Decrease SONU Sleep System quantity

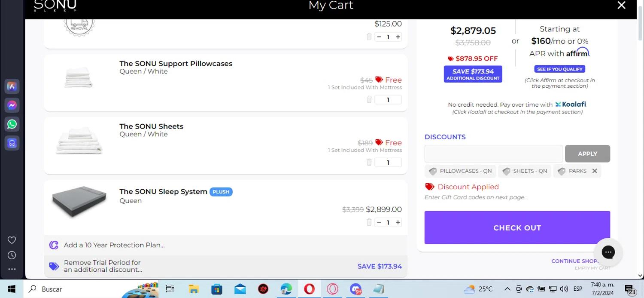click(379, 222)
